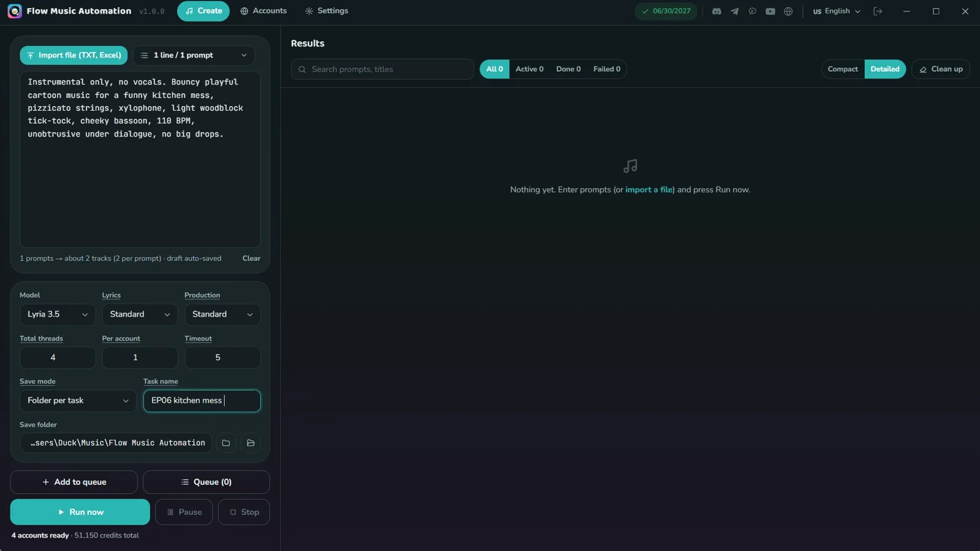Click the Stop button
The width and height of the screenshot is (980, 551).
244,512
